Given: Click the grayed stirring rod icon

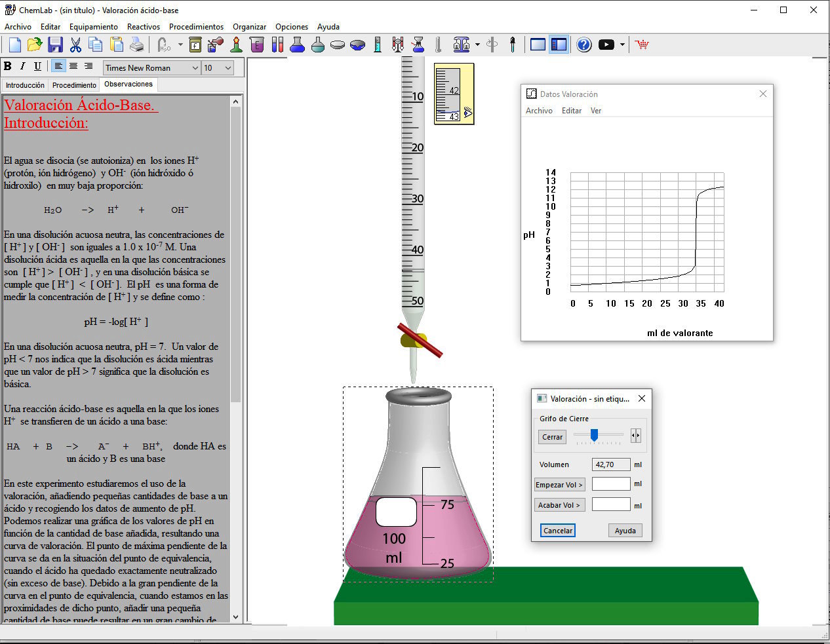Looking at the screenshot, I should tap(492, 45).
